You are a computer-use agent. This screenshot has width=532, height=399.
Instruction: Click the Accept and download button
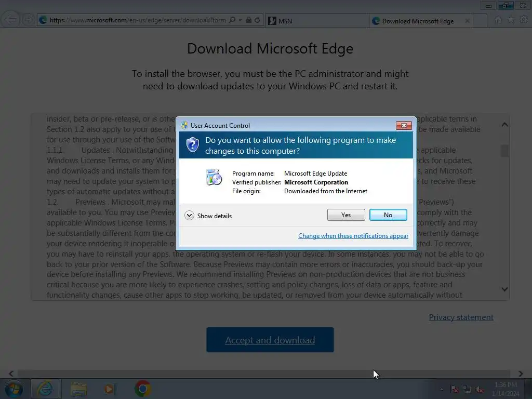coord(270,340)
